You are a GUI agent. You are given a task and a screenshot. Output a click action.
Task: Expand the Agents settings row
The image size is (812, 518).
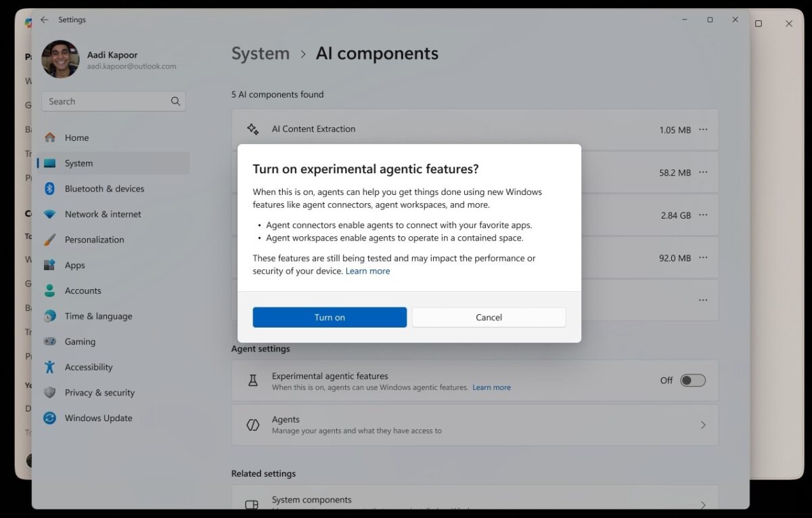[474, 425]
